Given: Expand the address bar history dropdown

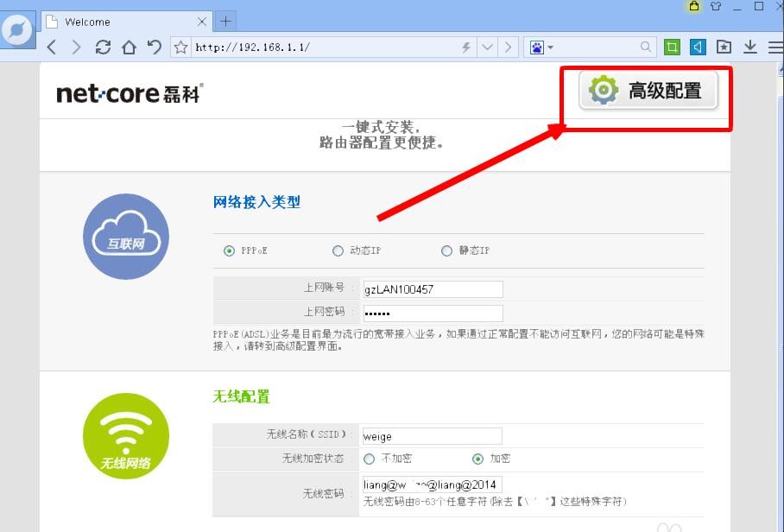Looking at the screenshot, I should point(488,47).
